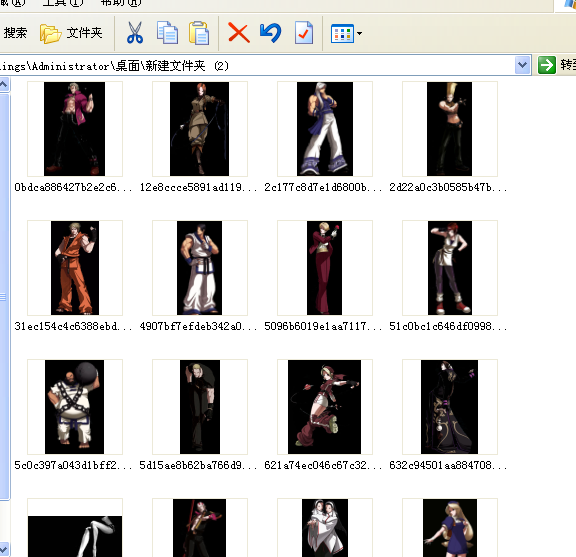Select thumbnail 2c177c8d7e1d6800b white pants fighter

325,129
